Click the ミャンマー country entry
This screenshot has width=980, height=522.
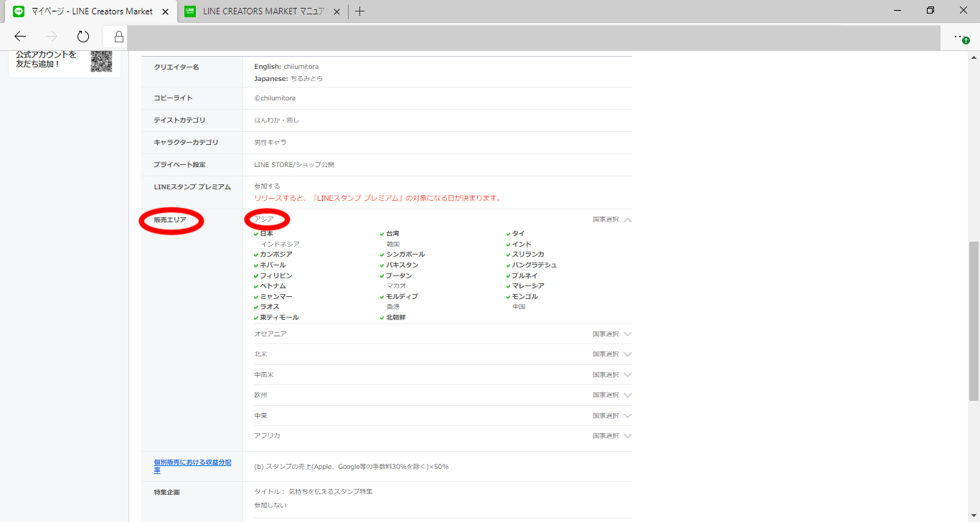[x=273, y=297]
